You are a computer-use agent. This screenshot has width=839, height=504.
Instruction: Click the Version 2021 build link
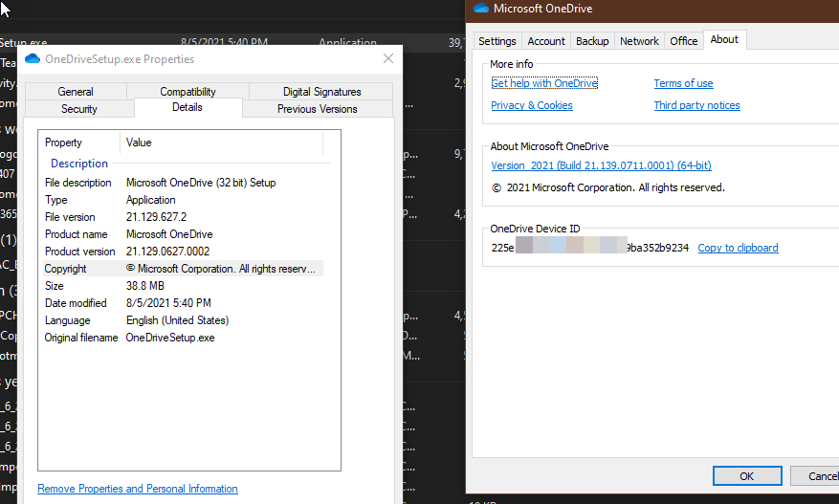tap(602, 165)
